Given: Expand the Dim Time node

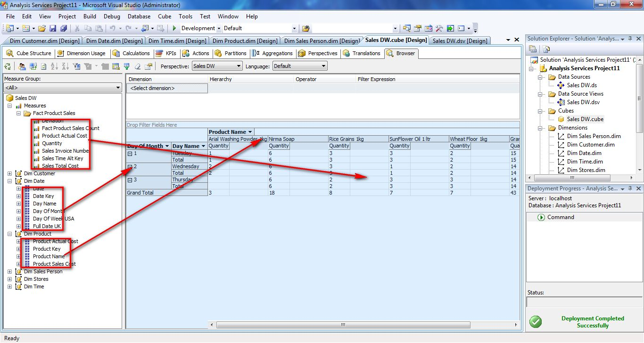Looking at the screenshot, I should tap(9, 286).
